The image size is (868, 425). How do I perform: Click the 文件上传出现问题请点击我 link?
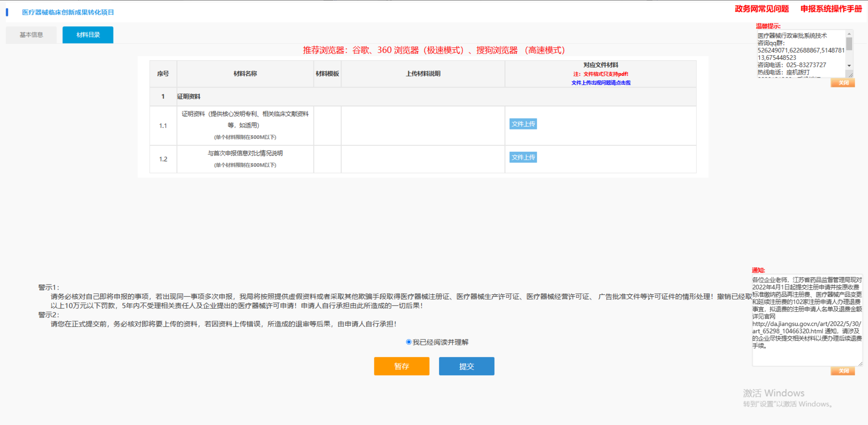pyautogui.click(x=601, y=83)
